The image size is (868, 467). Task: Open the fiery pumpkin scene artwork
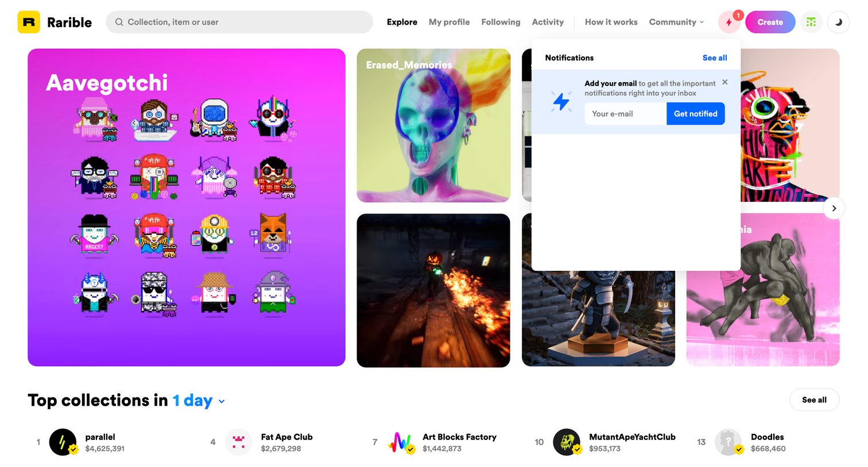click(x=433, y=291)
